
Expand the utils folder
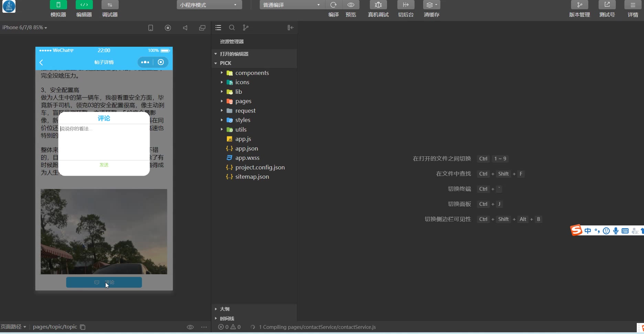click(x=254, y=130)
